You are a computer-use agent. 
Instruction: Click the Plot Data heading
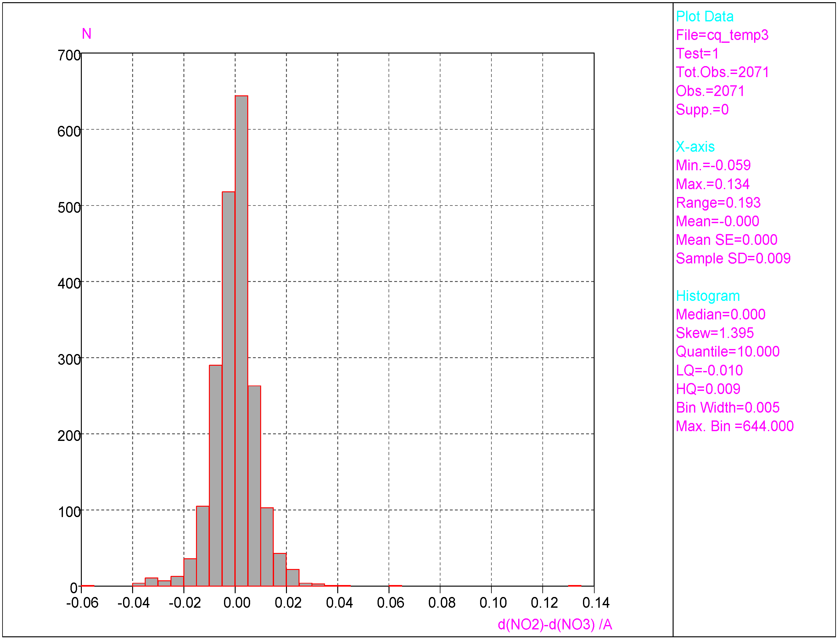coord(704,16)
